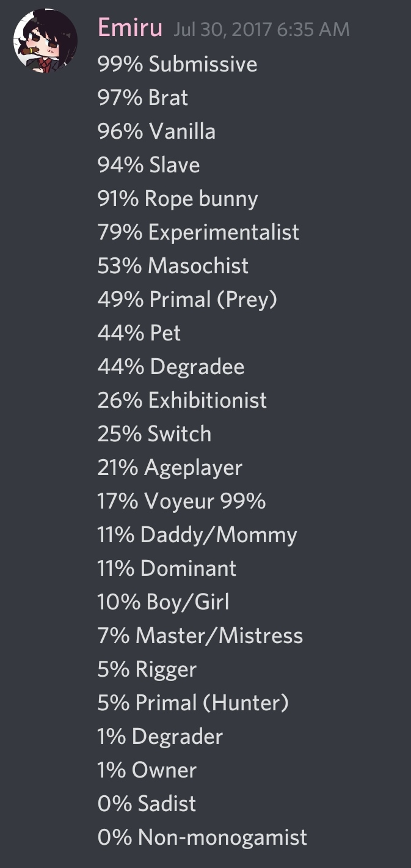Click the Emiru username
This screenshot has width=411, height=868.
pos(130,28)
